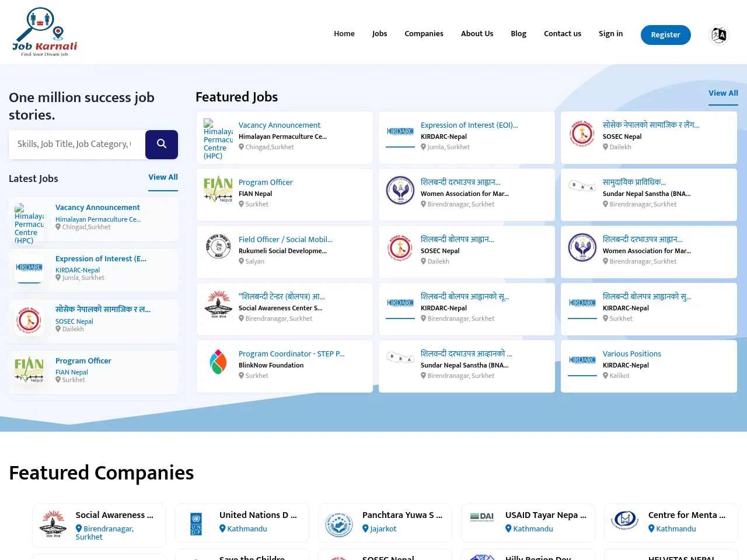Click KIRDARC logo beside Various Positions
This screenshot has height=560, width=747.
click(582, 360)
